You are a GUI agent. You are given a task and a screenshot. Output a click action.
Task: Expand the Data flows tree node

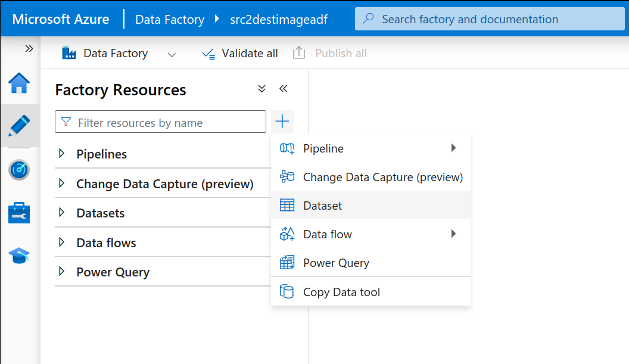[x=62, y=242]
